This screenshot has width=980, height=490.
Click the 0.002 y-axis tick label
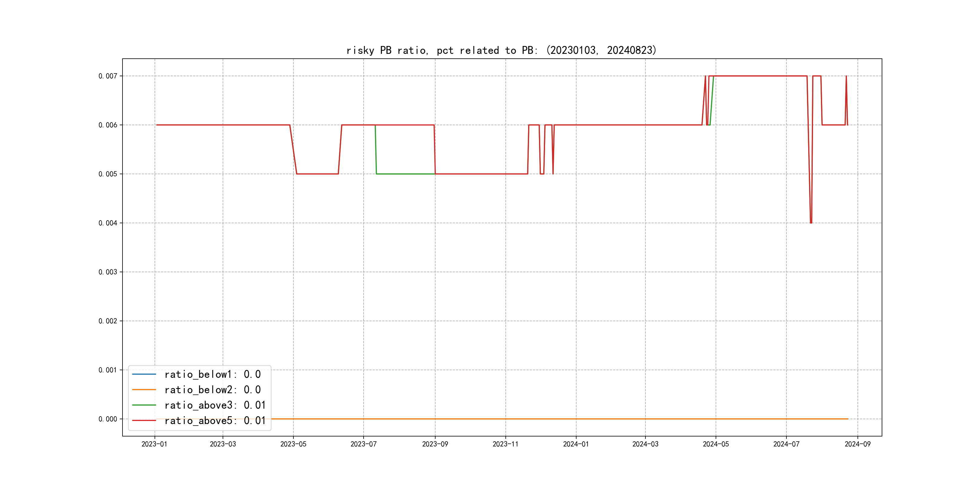(108, 321)
